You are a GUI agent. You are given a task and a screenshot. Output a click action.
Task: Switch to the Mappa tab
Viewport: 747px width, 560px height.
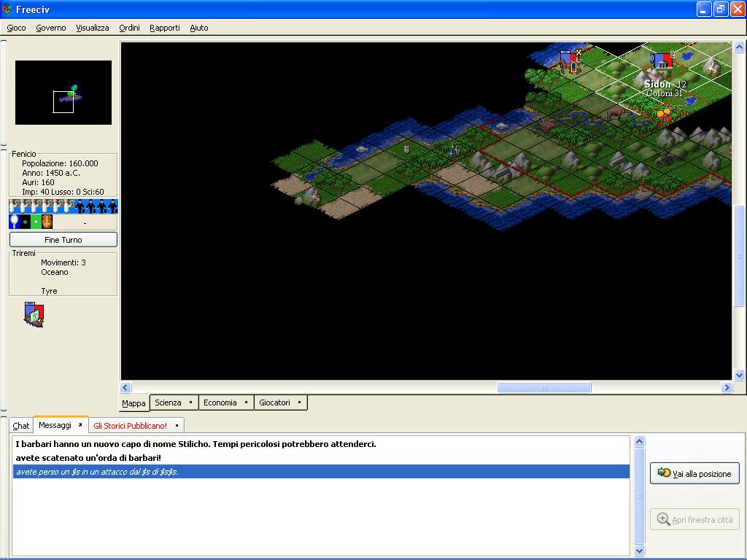134,402
